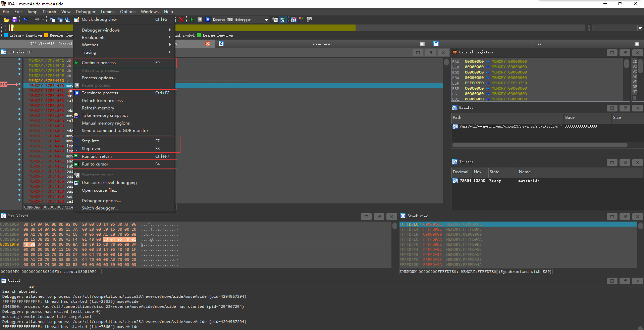Expand the Tracing submenu
644x330 pixels.
coord(124,52)
